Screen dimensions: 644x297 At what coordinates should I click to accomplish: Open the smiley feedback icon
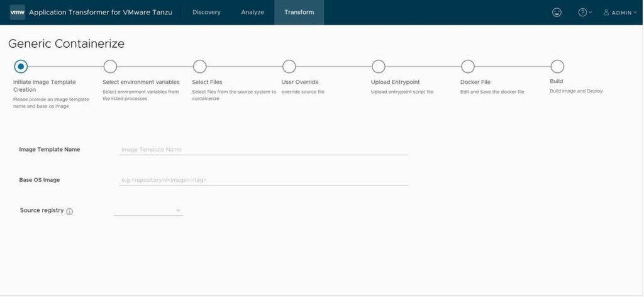[557, 13]
